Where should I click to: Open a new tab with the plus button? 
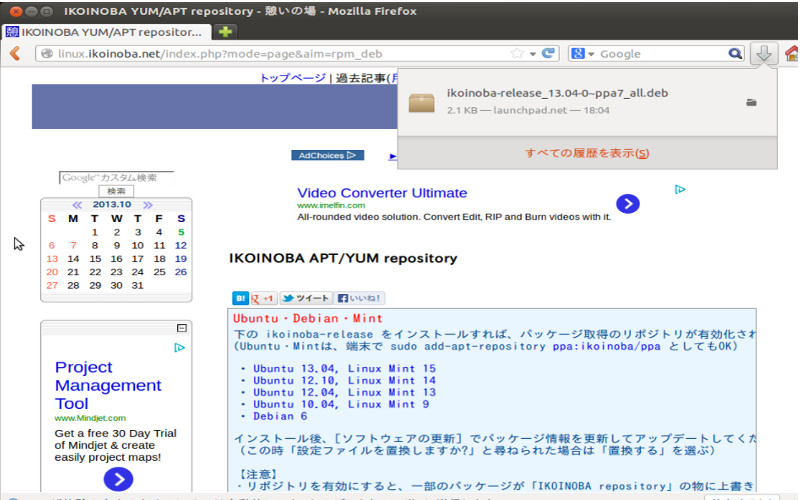pos(225,32)
